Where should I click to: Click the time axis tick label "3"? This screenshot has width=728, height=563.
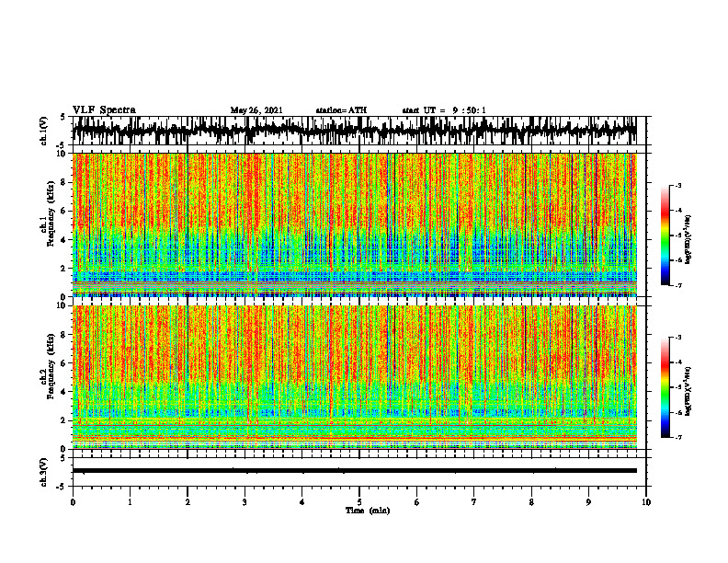[245, 502]
